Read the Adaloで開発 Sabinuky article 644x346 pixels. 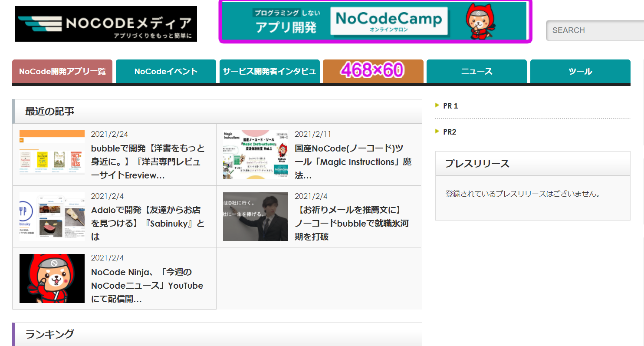point(148,224)
